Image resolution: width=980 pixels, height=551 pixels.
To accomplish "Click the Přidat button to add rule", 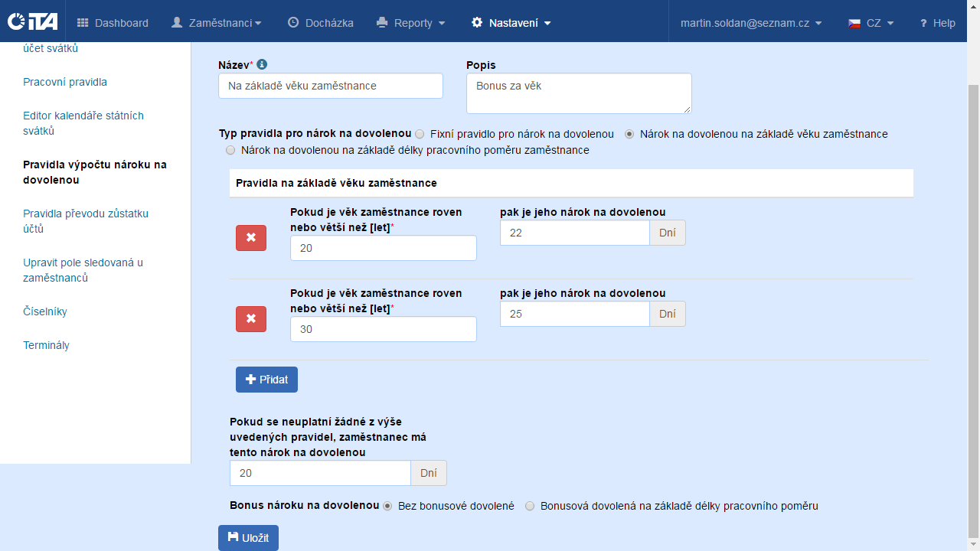I will (x=266, y=380).
